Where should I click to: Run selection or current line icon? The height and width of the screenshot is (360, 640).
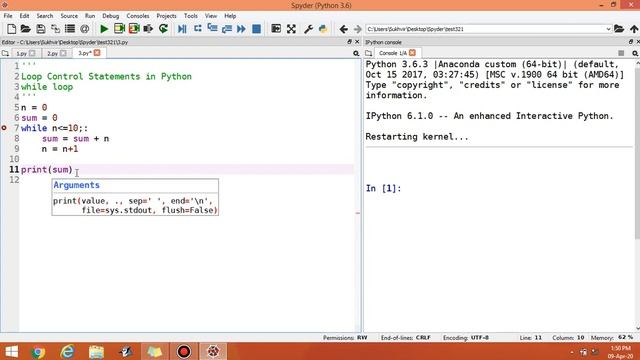(x=148, y=29)
